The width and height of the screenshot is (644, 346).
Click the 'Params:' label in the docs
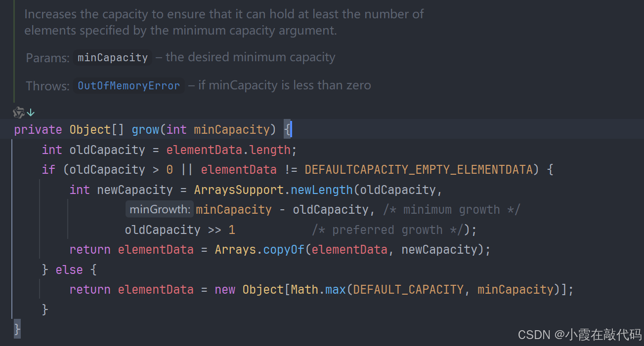pos(47,58)
